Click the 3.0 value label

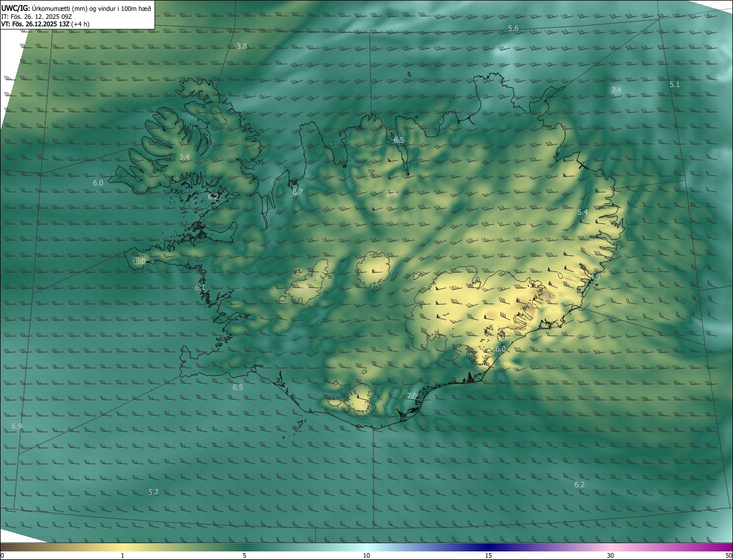pyautogui.click(x=140, y=261)
